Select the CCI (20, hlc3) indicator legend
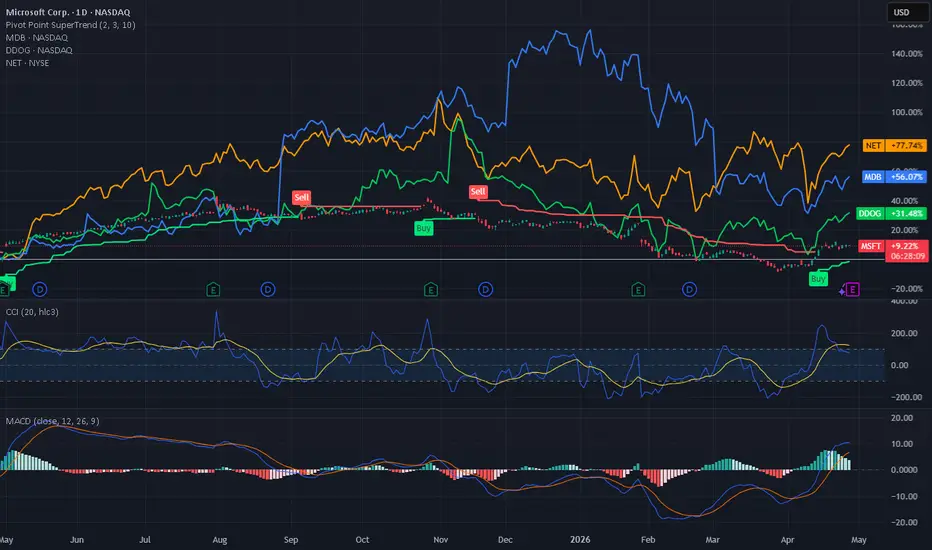The height and width of the screenshot is (550, 932). [32, 312]
